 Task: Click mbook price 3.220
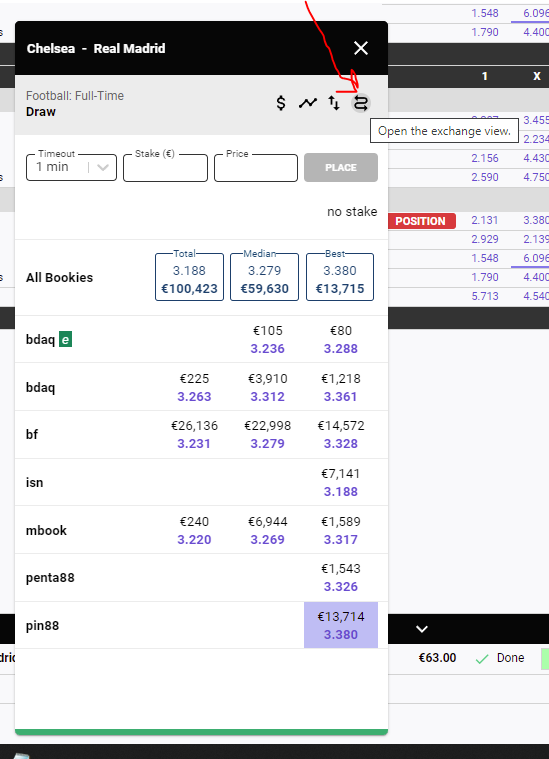[x=194, y=540]
